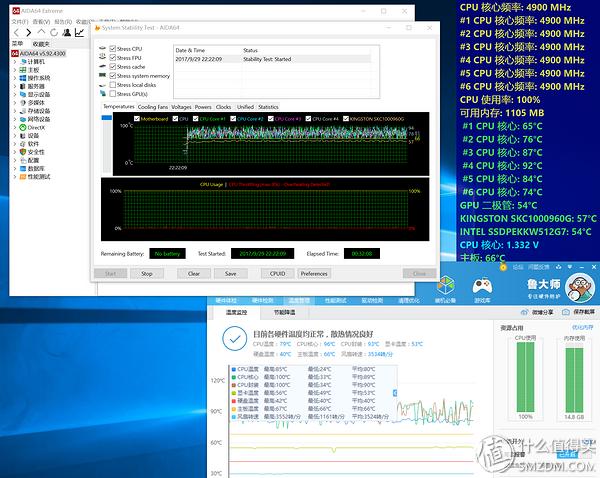The width and height of the screenshot is (600, 478).
Task: Toggle the Motherboard graph checkbox
Action: [x=137, y=119]
